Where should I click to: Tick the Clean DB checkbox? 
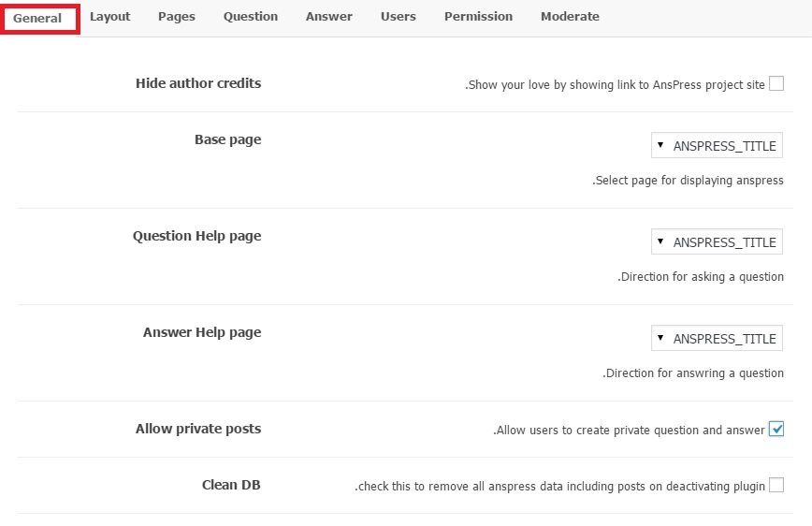776,485
